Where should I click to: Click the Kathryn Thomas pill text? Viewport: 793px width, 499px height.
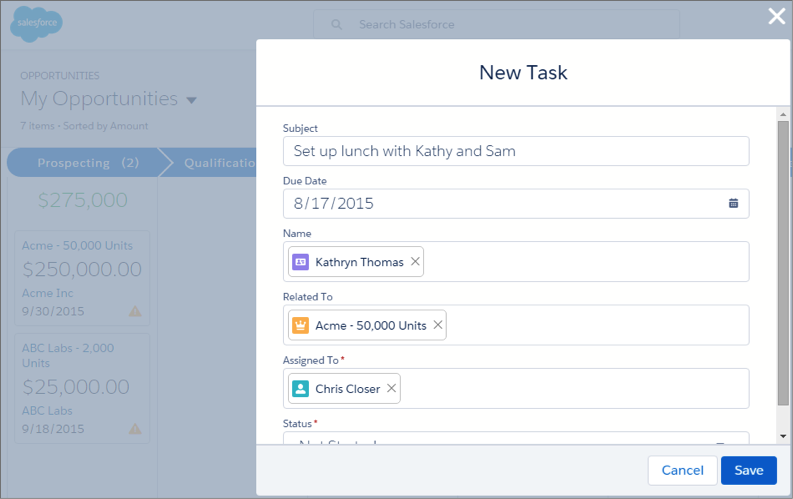359,262
